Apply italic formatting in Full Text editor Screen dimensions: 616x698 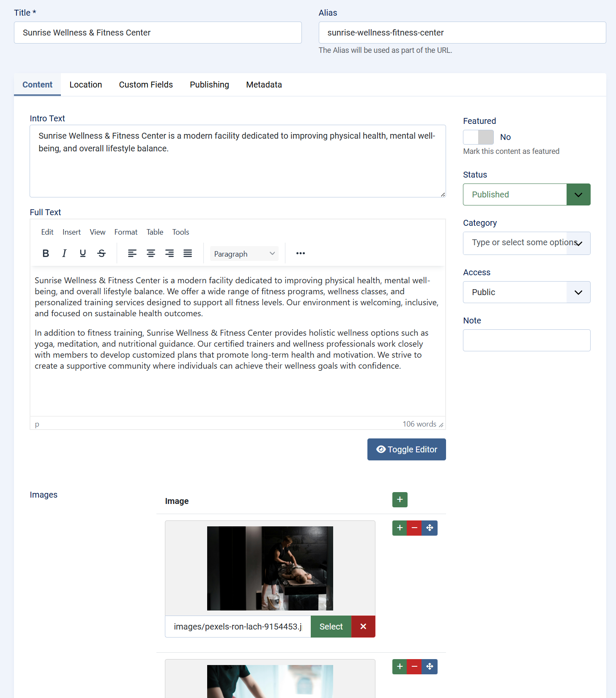tap(64, 253)
